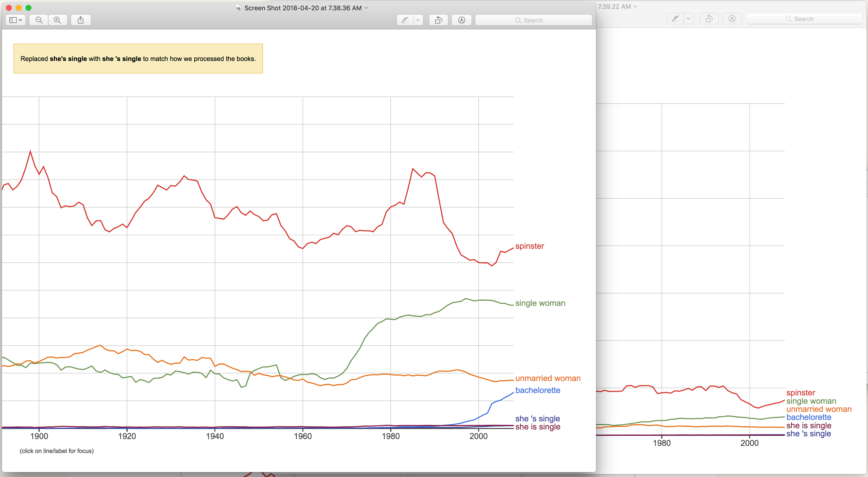Open the Share icon in front window
Viewport: 868px width, 477px height.
[x=81, y=20]
